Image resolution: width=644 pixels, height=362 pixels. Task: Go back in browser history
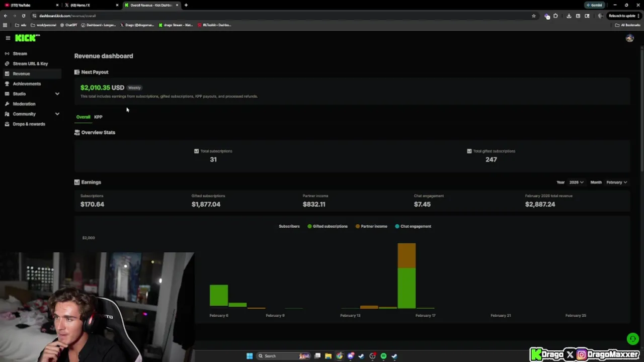[6, 16]
